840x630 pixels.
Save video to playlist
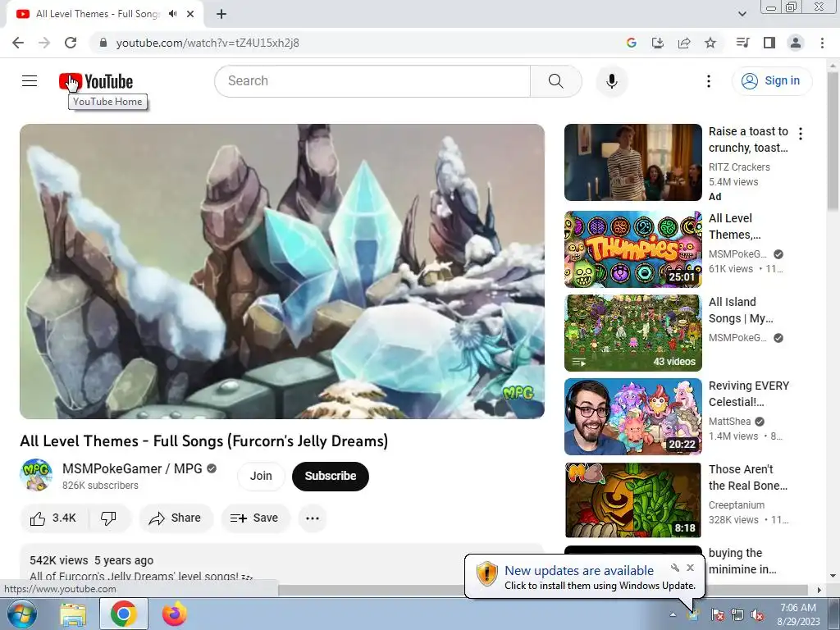(255, 518)
